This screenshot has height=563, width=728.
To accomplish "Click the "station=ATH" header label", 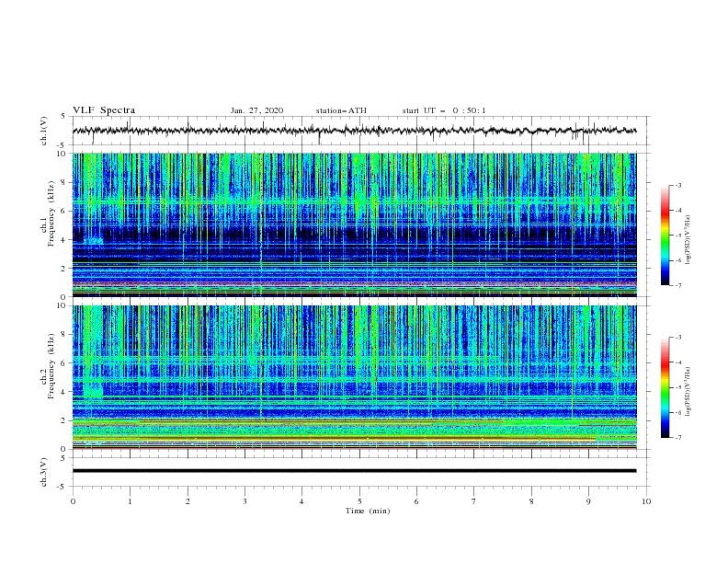I will 341,110.
